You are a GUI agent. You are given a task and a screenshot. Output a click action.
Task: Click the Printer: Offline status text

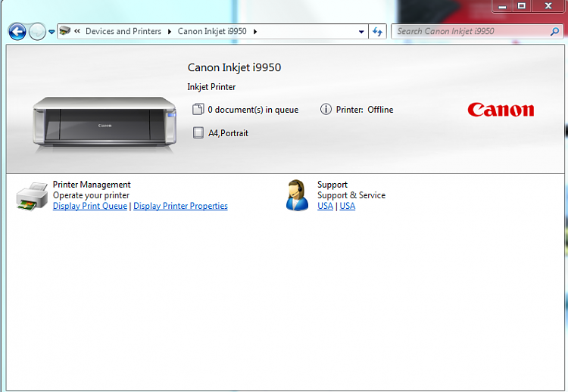point(365,110)
